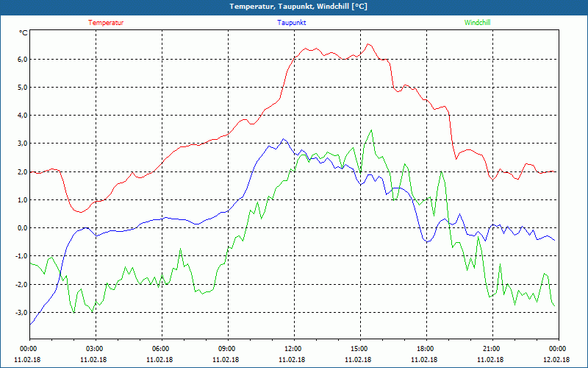This screenshot has height=368, width=588.
Task: Click the 15:00 time axis label
Action: [x=358, y=349]
